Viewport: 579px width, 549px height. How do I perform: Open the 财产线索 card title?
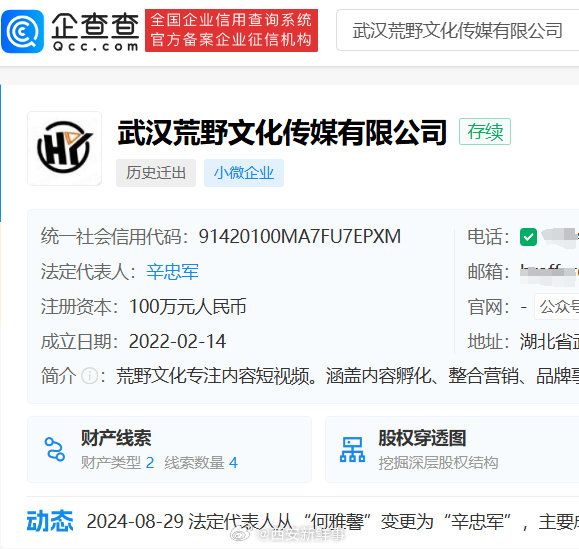(x=116, y=438)
